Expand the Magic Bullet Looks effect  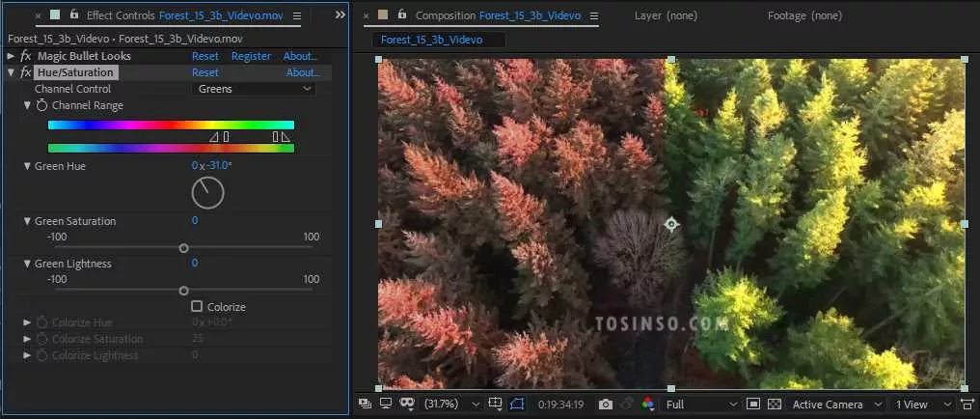pos(11,56)
